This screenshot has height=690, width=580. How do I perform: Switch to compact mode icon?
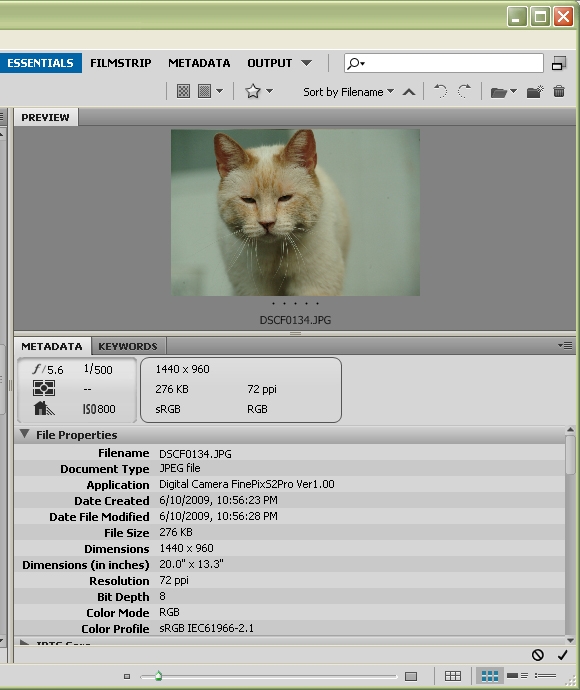(x=559, y=63)
